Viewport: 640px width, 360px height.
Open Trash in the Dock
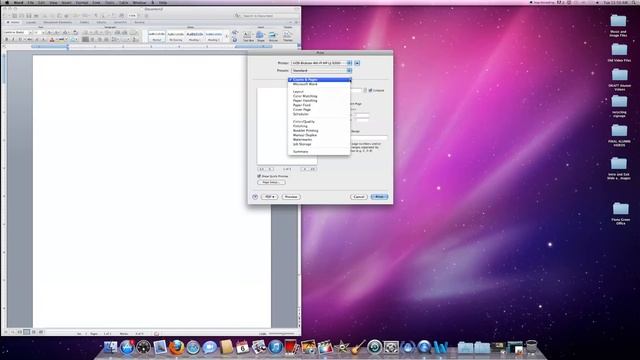click(x=531, y=347)
